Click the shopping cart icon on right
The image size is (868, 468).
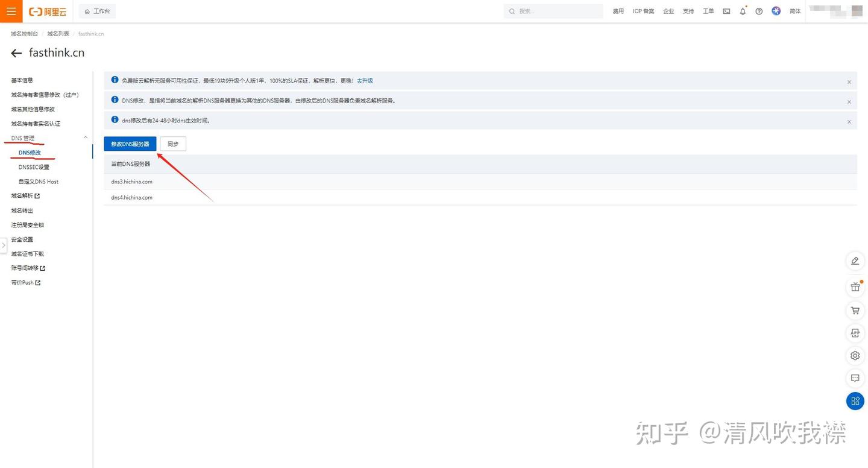(x=855, y=310)
